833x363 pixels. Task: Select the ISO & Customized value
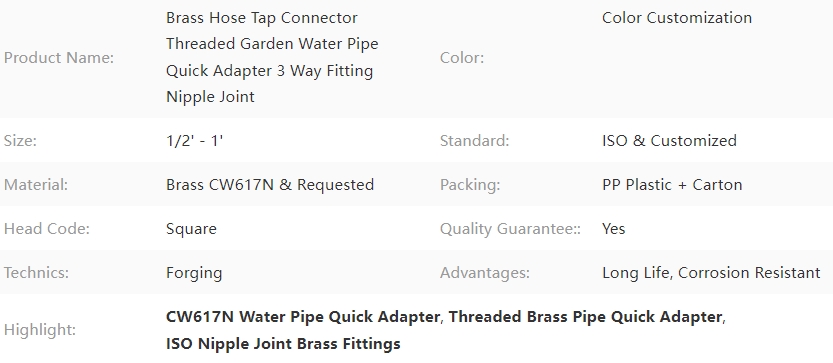669,141
